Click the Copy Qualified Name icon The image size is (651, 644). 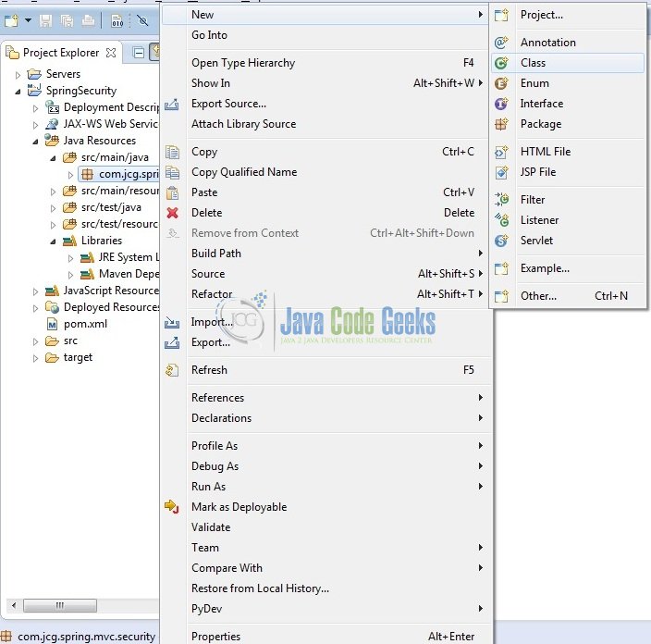(x=172, y=172)
